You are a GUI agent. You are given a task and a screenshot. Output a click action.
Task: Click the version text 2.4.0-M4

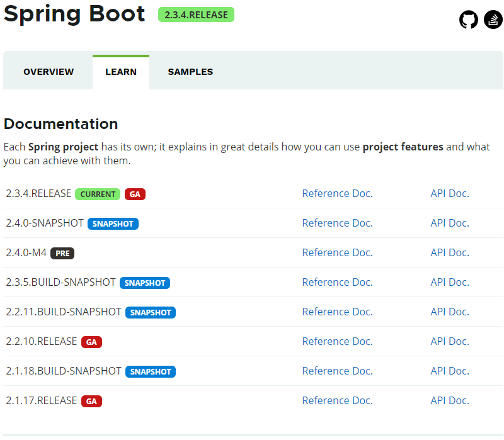(x=26, y=253)
